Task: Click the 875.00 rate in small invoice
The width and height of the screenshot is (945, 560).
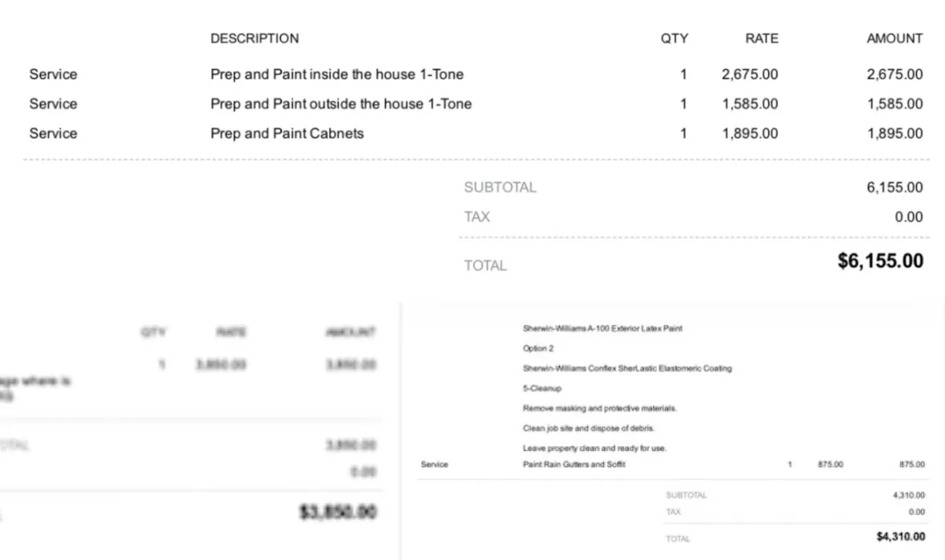Action: coord(830,465)
